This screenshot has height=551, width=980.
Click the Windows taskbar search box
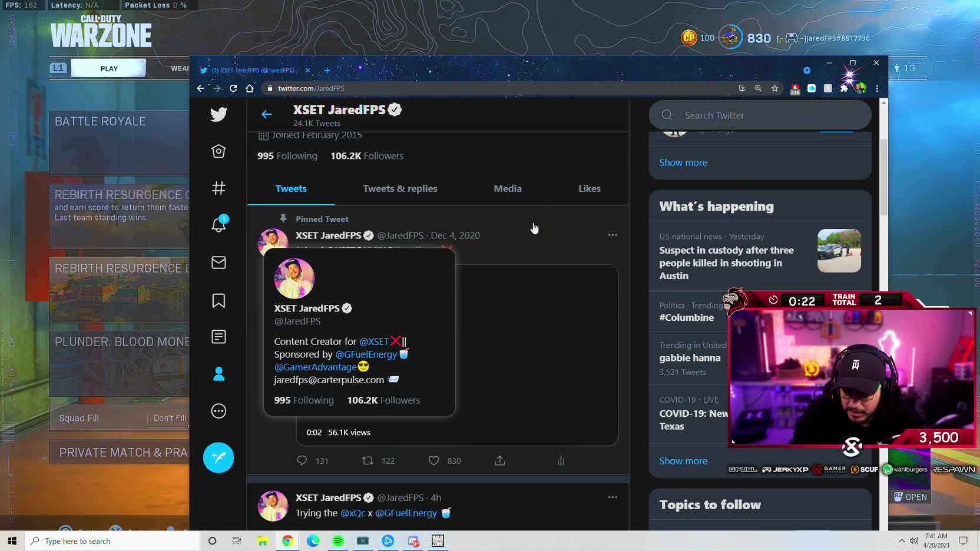[112, 541]
